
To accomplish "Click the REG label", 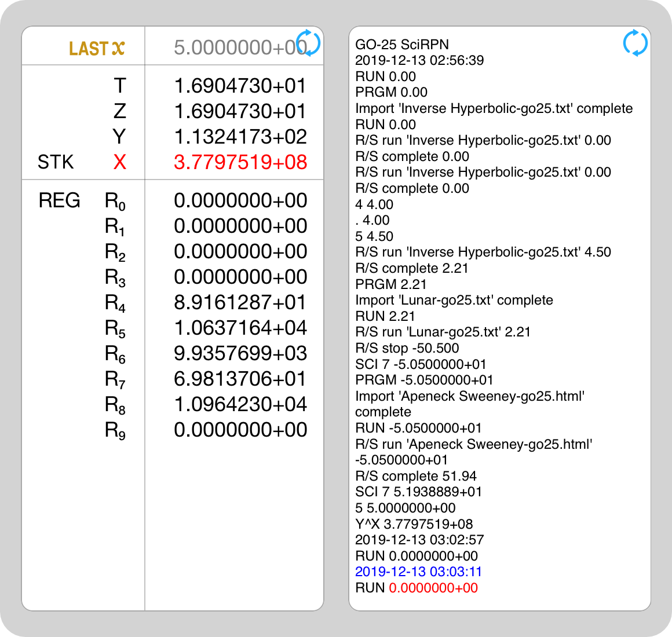I will [x=59, y=200].
